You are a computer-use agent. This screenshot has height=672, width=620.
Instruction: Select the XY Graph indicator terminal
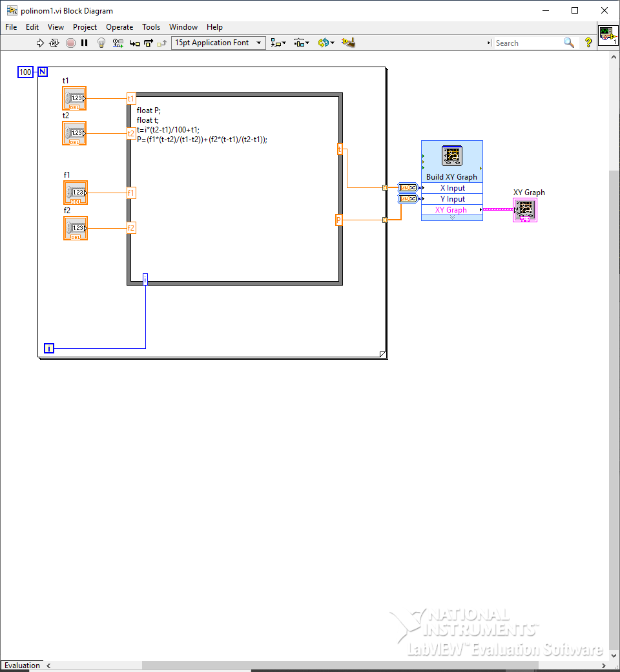525,210
